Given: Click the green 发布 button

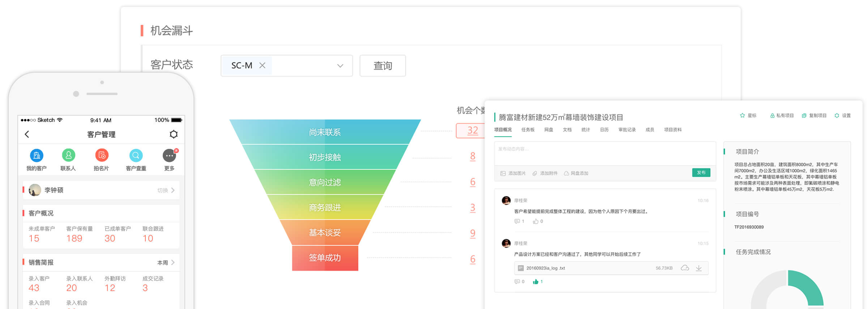Looking at the screenshot, I should pyautogui.click(x=701, y=173).
